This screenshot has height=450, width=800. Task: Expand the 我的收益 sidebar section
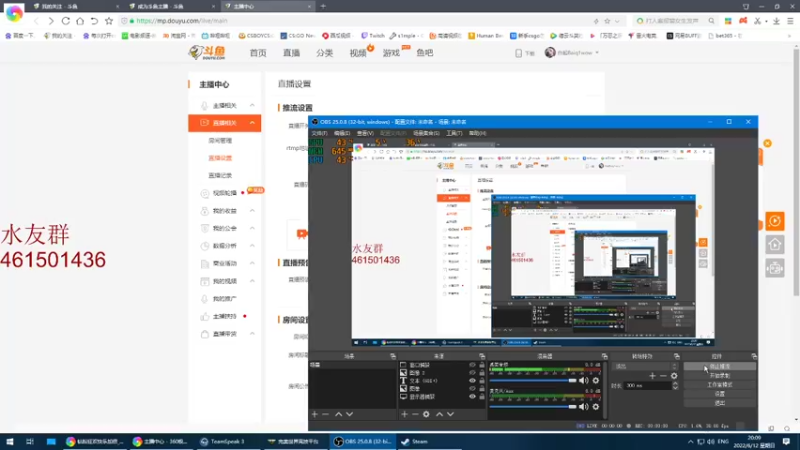(252, 211)
